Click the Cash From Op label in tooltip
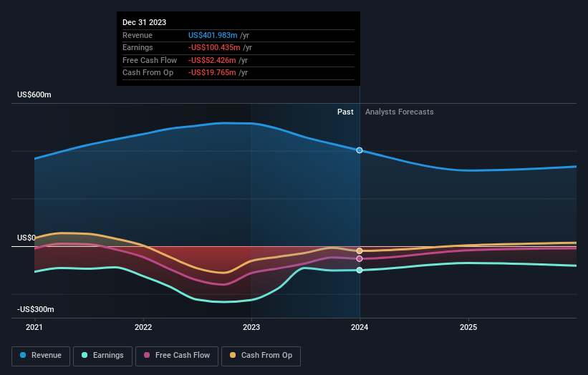Image resolution: width=588 pixels, height=375 pixels. [148, 73]
